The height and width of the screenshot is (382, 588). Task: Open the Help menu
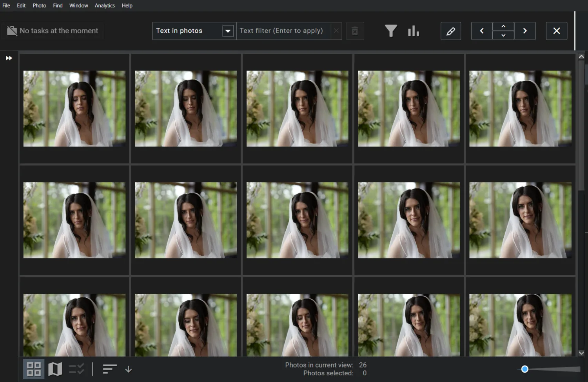pyautogui.click(x=127, y=5)
